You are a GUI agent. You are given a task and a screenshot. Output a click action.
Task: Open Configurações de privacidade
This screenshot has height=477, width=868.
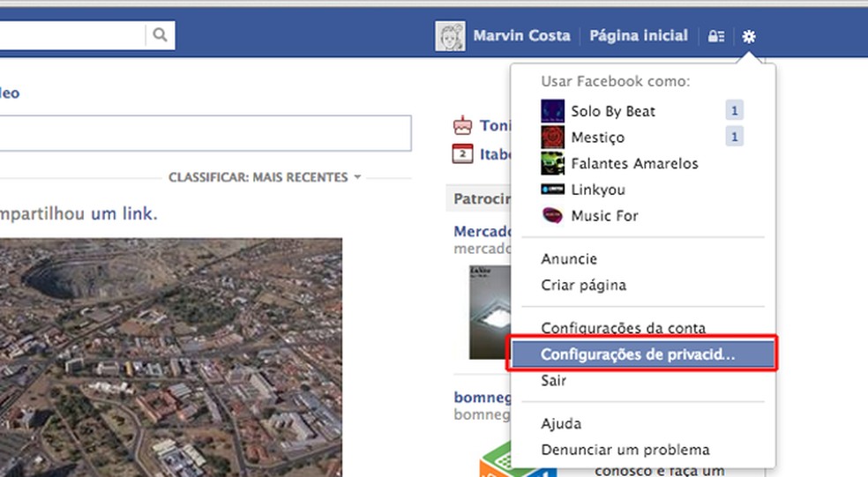(x=643, y=354)
